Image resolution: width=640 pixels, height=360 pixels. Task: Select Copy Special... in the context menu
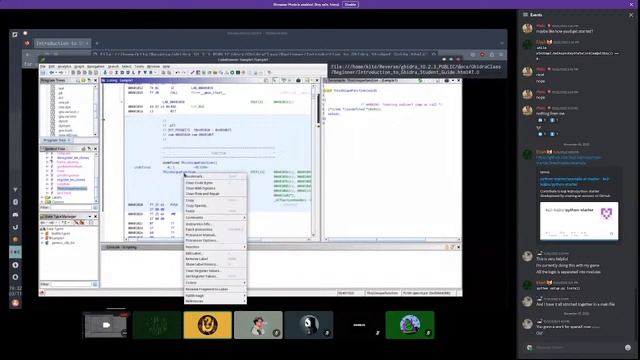(215, 206)
